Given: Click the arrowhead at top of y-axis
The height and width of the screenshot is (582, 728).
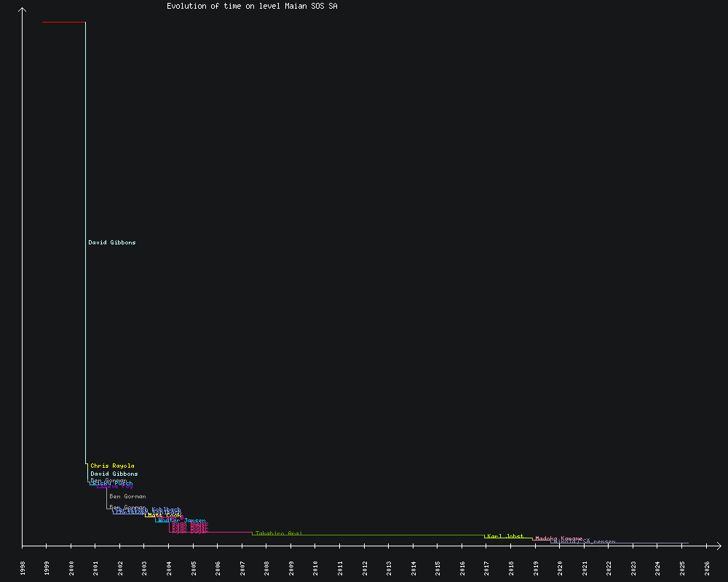Looking at the screenshot, I should (x=23, y=10).
